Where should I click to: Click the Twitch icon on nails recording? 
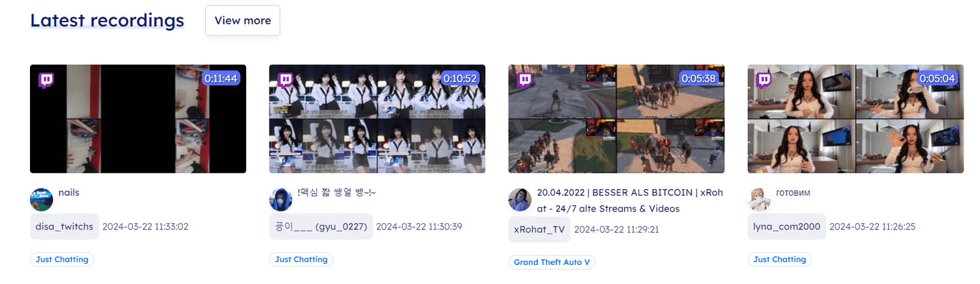pos(46,80)
